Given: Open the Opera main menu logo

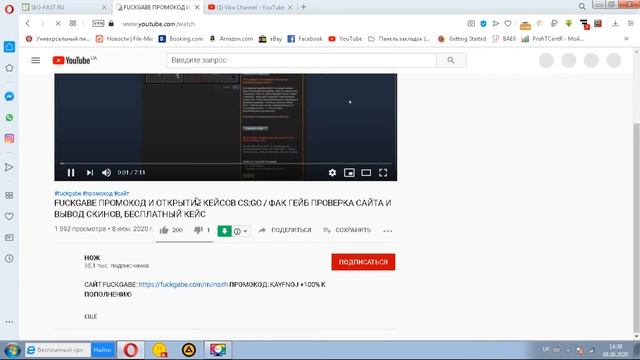Looking at the screenshot, I should pos(9,9).
